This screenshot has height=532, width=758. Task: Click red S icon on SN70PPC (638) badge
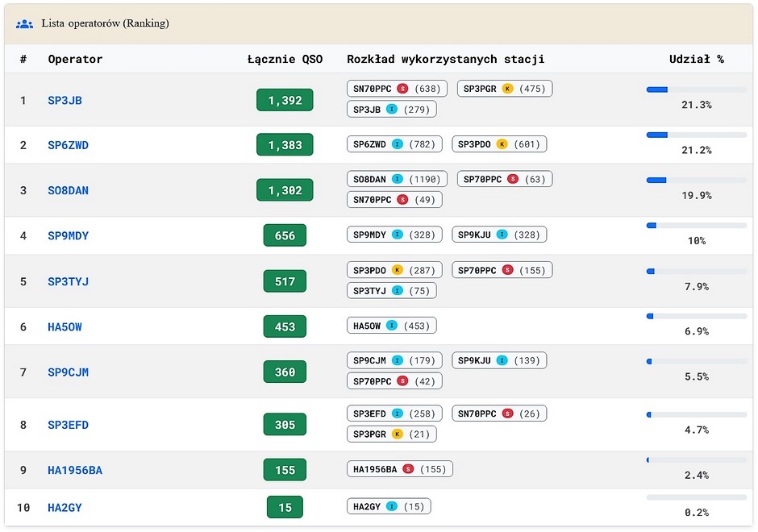402,89
